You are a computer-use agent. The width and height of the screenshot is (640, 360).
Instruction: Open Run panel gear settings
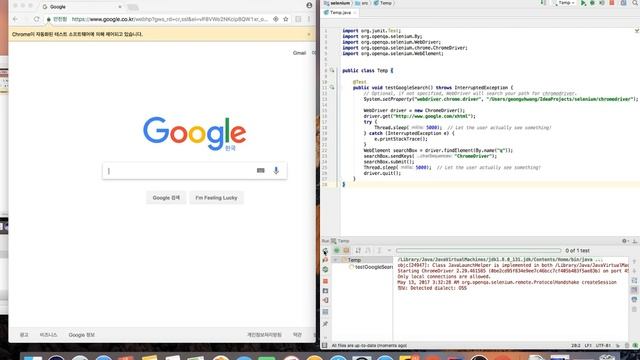point(624,241)
